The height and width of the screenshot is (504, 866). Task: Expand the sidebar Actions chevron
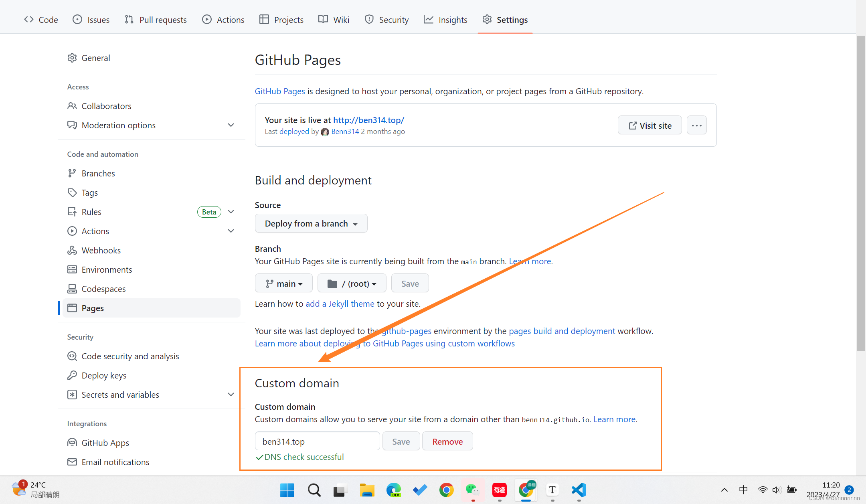[231, 231]
